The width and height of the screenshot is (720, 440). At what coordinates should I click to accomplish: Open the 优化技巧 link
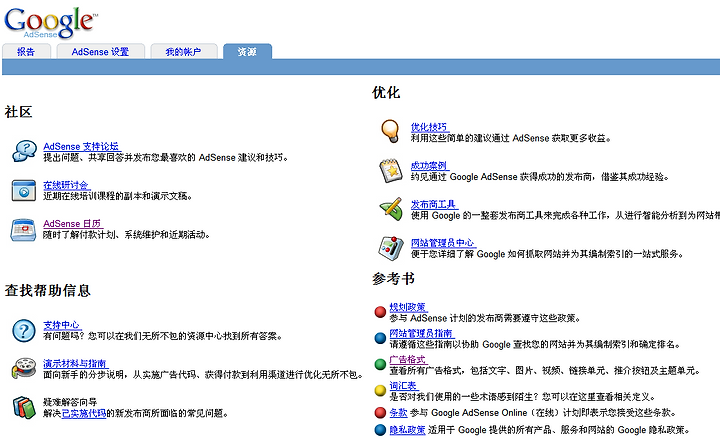tap(429, 127)
